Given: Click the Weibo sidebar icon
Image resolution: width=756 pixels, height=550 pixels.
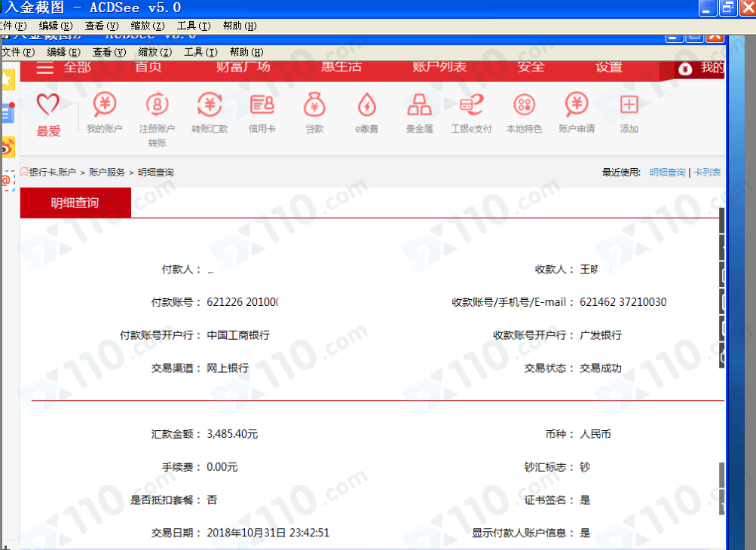Looking at the screenshot, I should (x=8, y=148).
